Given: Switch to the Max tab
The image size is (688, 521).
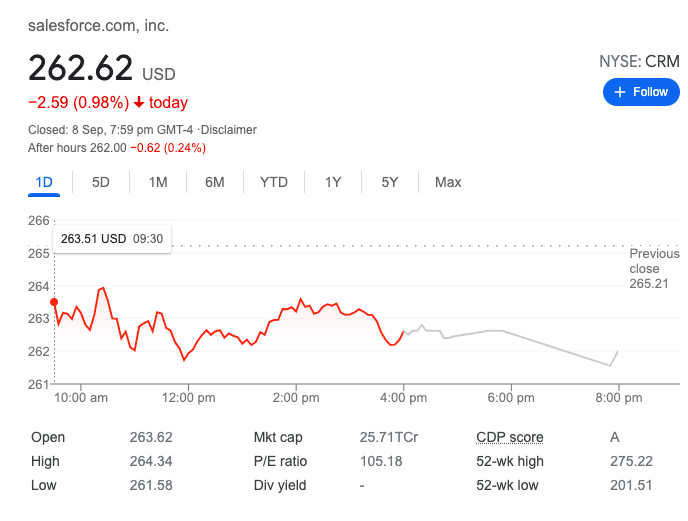Looking at the screenshot, I should tap(448, 182).
